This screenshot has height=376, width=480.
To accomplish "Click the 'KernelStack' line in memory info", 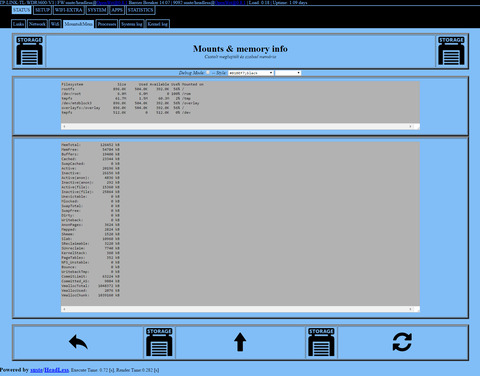I will pyautogui.click(x=90, y=253).
